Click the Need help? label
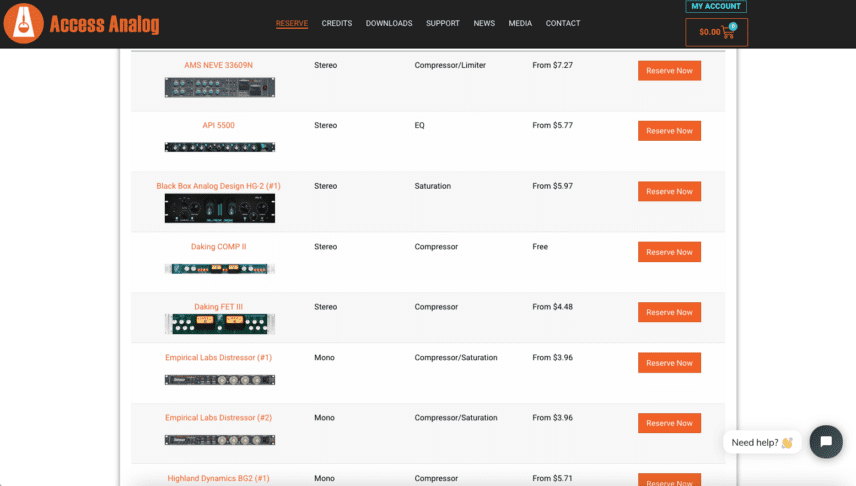The height and width of the screenshot is (486, 856). tap(762, 442)
